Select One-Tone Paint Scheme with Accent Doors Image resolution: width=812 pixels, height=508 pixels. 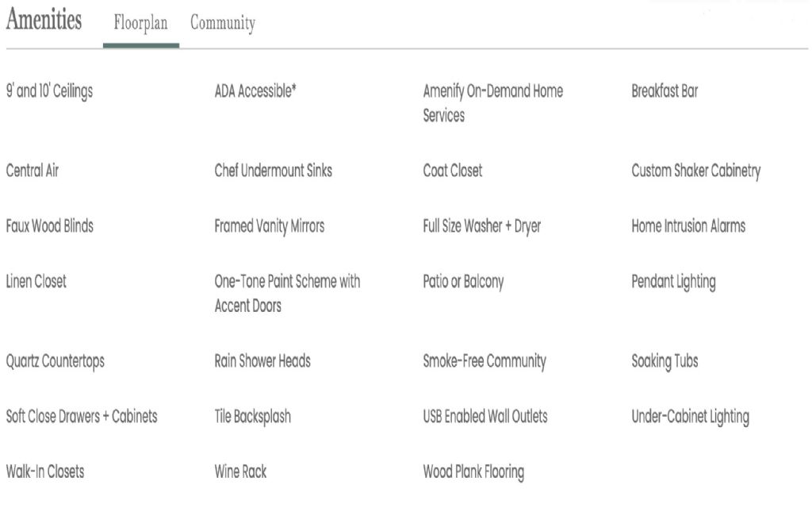coord(287,294)
